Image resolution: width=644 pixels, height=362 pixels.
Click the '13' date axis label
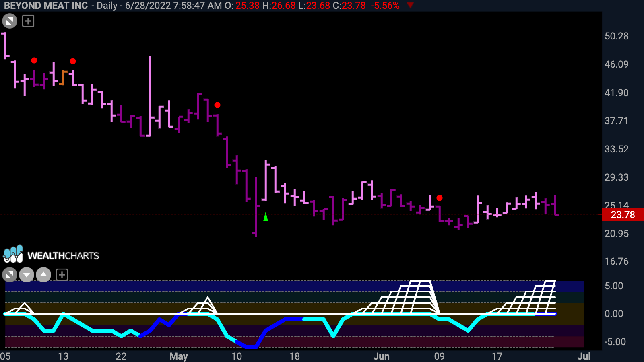pyautogui.click(x=63, y=356)
